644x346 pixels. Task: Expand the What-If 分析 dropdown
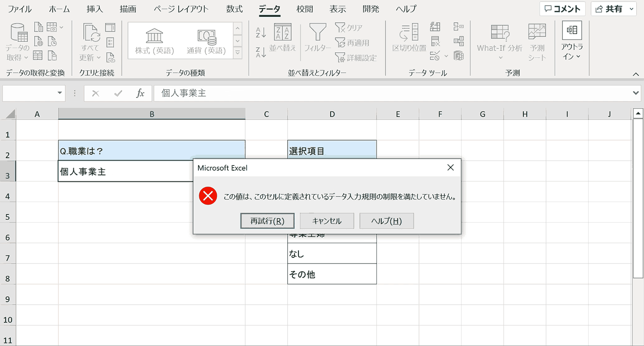[x=500, y=57]
